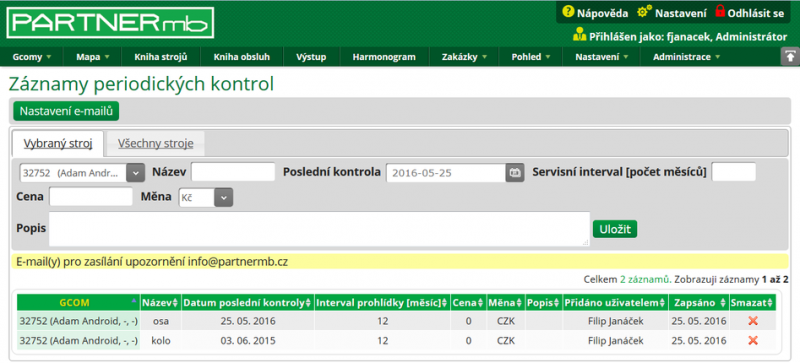Sort table by Popis column header
Viewport: 800px width, 363px height.
544,302
